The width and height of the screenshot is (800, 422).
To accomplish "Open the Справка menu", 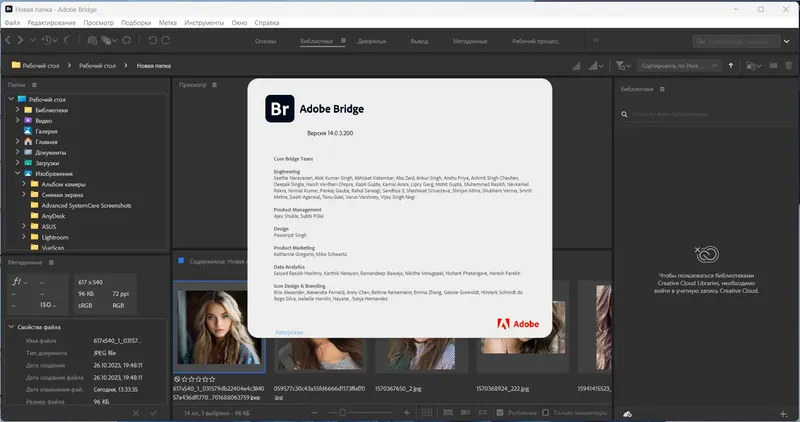I will pyautogui.click(x=266, y=22).
